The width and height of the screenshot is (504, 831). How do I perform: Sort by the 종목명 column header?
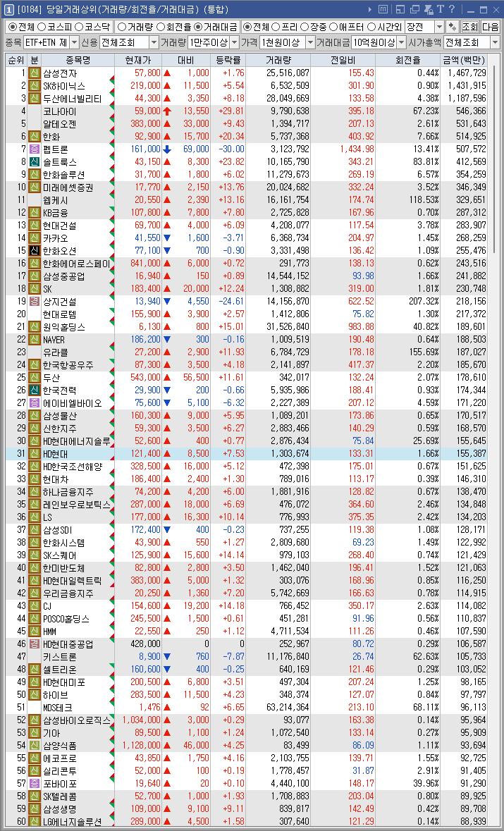coord(78,61)
